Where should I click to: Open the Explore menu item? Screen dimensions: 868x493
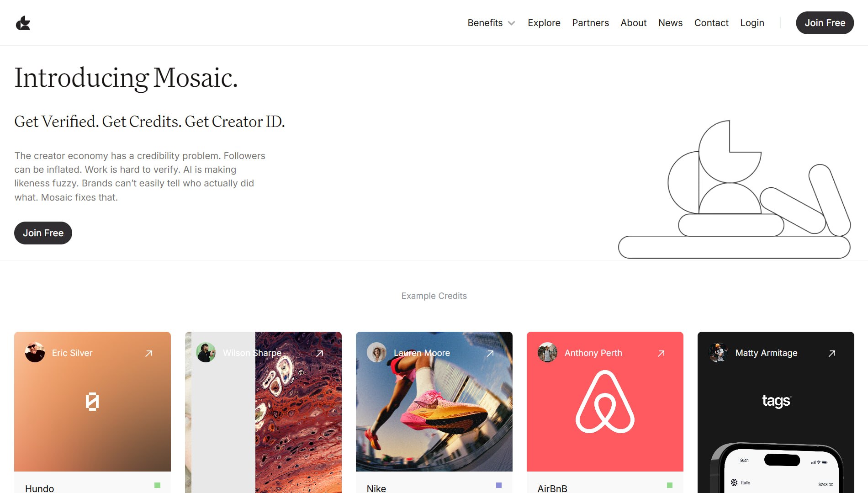(544, 23)
